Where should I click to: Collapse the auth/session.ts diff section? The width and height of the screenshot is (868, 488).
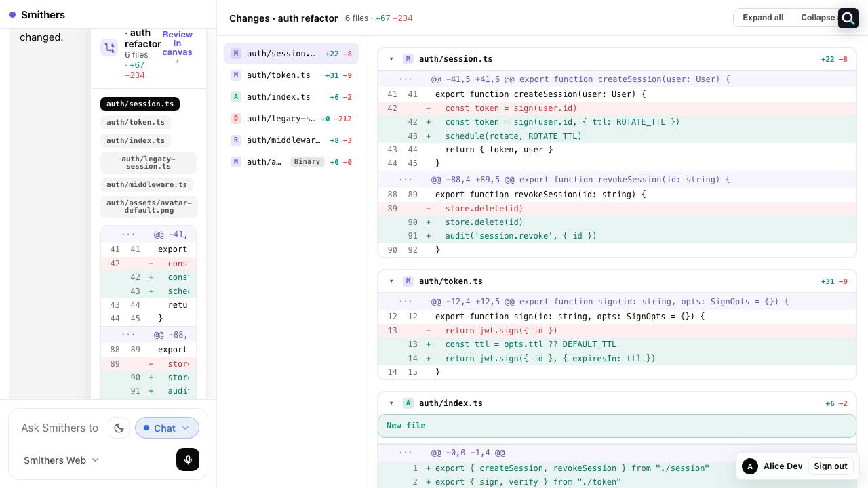coord(391,59)
